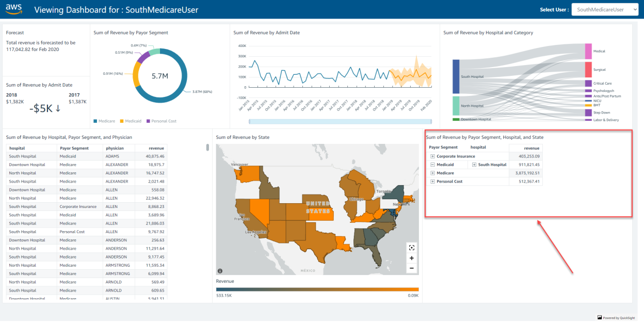
Task: Click the Powered by QuickSight link
Action: tap(619, 317)
